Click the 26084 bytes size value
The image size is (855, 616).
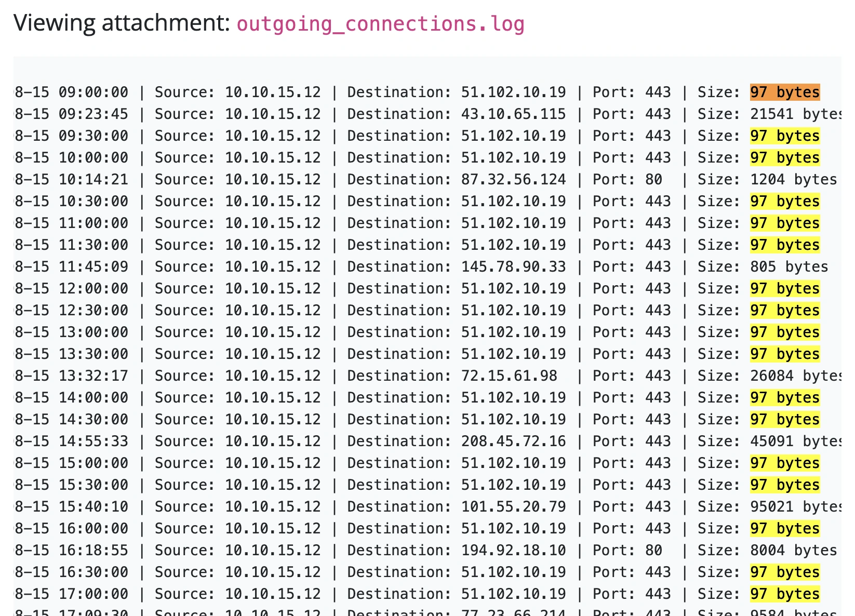(x=796, y=376)
